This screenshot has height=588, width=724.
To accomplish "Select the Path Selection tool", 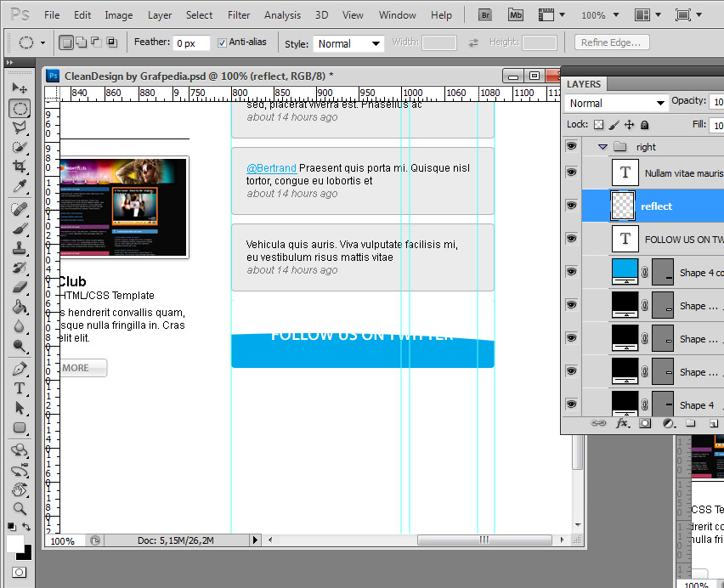I will click(x=20, y=408).
